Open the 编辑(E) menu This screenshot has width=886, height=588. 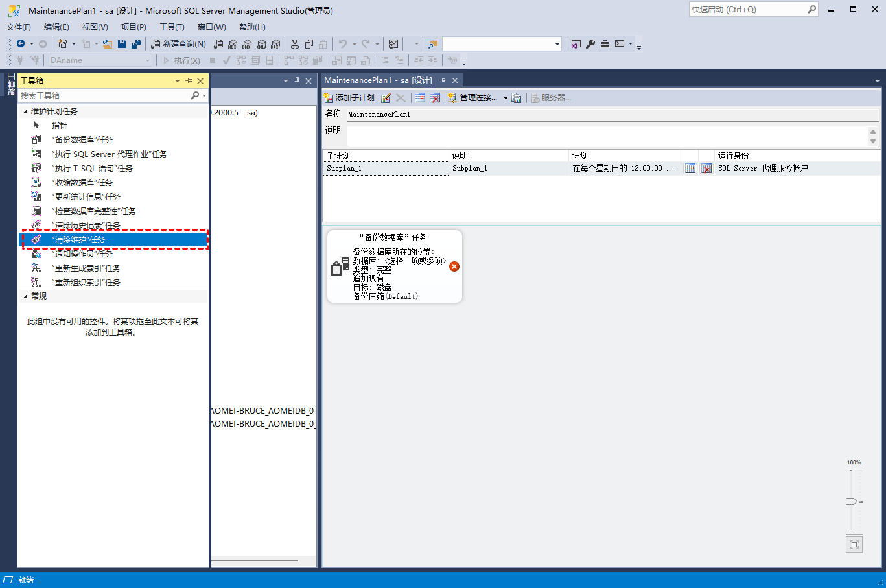(56, 27)
